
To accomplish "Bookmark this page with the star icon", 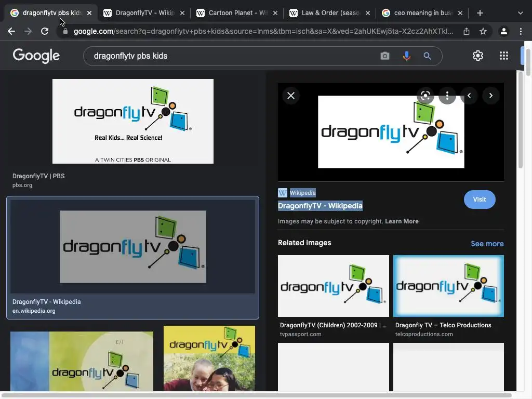I will point(483,31).
